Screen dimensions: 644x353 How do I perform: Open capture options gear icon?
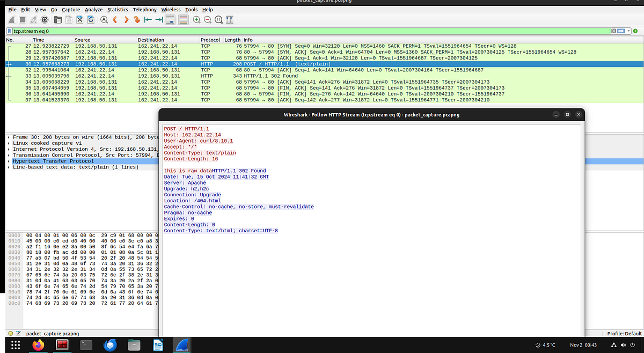coord(45,20)
